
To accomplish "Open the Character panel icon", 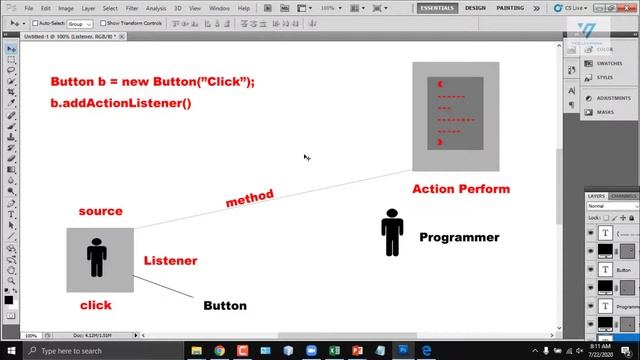I will pyautogui.click(x=571, y=91).
